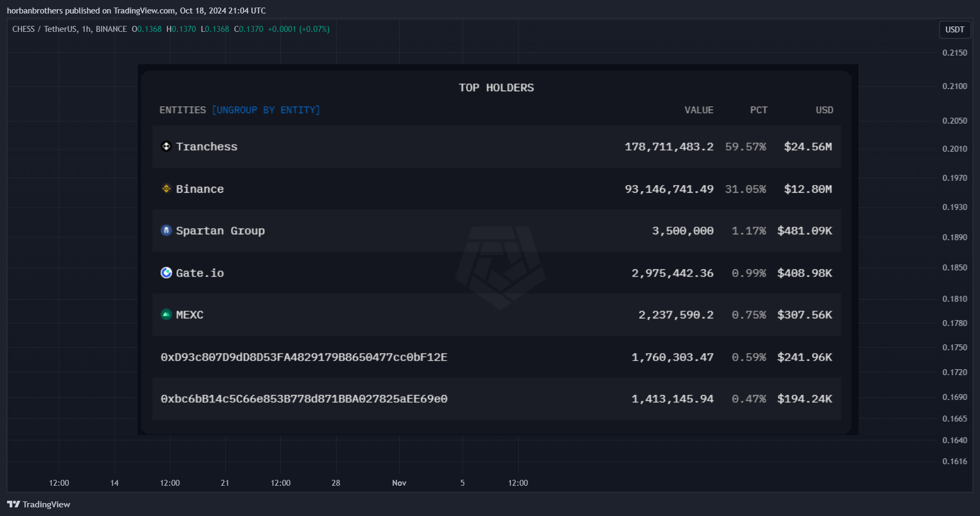Toggle UNGROUP BY ENTITY link
The width and height of the screenshot is (980, 516).
tap(266, 110)
